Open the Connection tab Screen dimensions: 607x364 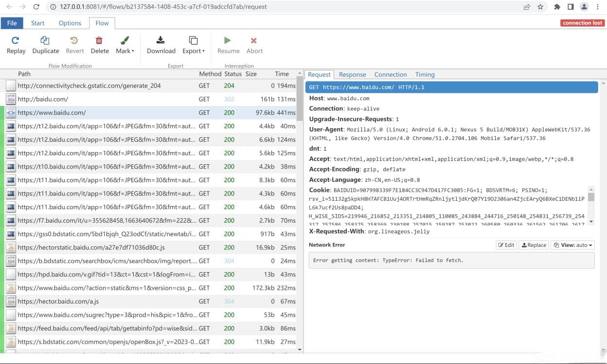pos(391,74)
